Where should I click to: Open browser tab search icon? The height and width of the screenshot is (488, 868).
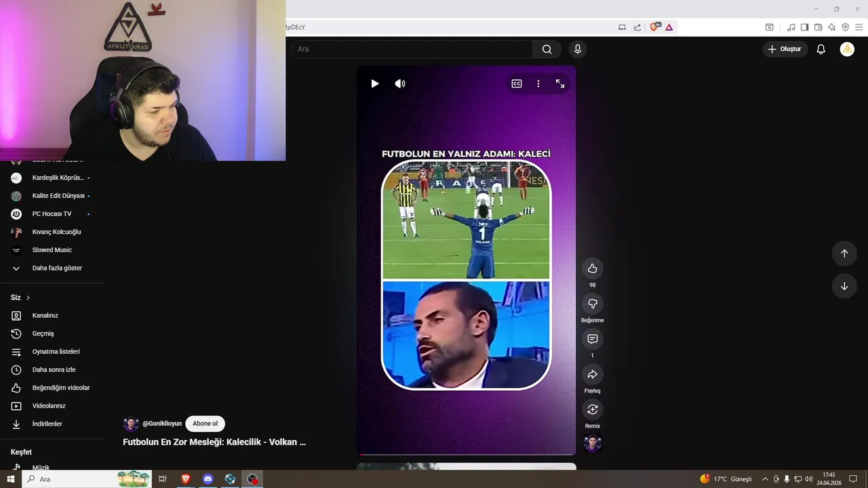pos(770,27)
